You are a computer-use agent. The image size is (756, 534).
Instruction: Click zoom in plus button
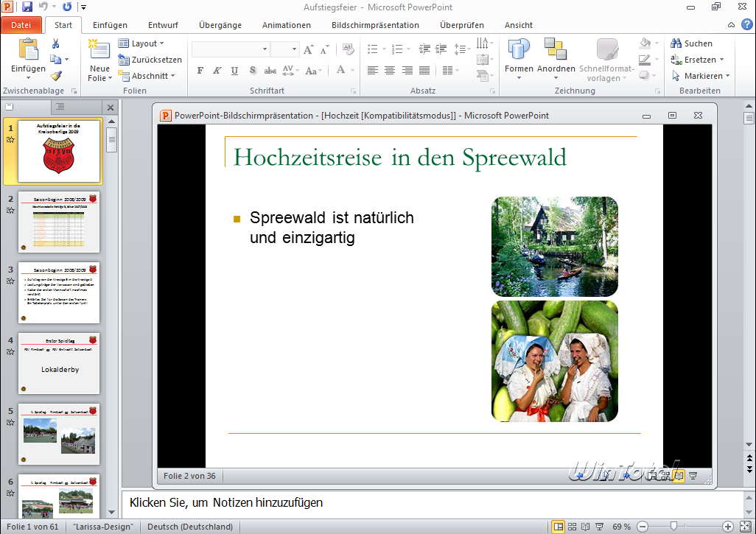728,527
